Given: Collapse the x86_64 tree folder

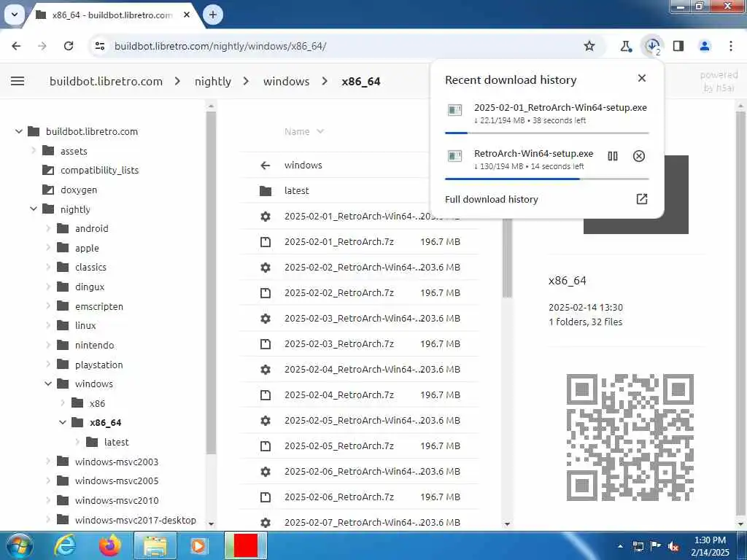Looking at the screenshot, I should pos(63,422).
